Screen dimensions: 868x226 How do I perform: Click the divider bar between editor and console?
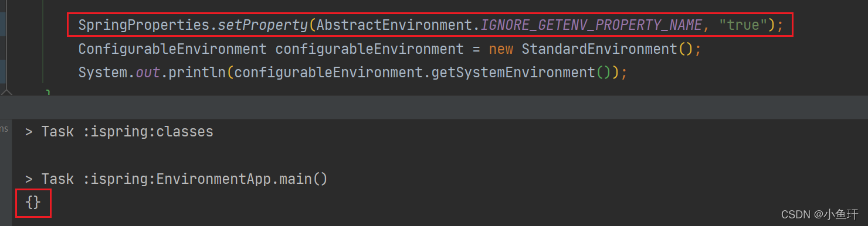[x=434, y=108]
